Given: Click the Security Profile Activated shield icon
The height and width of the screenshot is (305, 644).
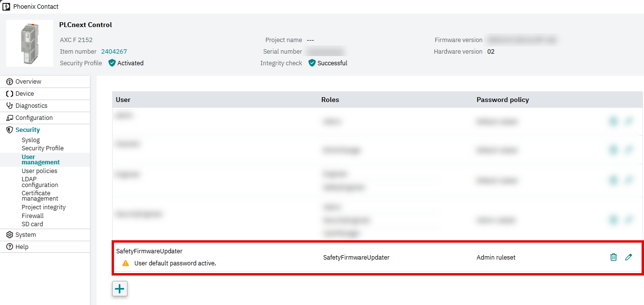Looking at the screenshot, I should coord(112,63).
